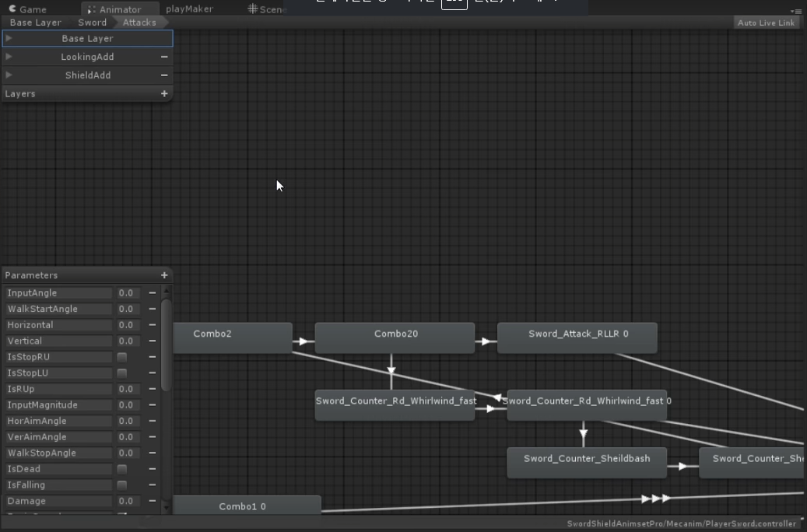Delete the IsStopLU parameter
The image size is (807, 532).
point(153,373)
